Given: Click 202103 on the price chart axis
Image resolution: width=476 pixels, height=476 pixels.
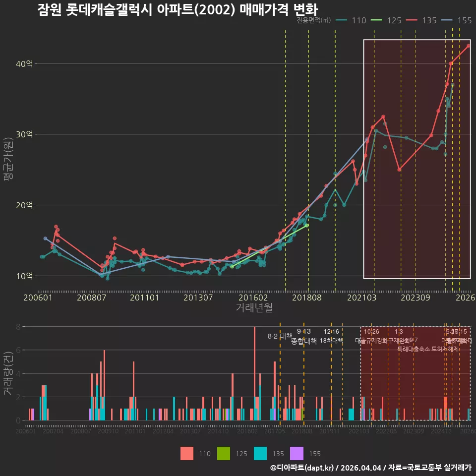Looking at the screenshot, I should (362, 297).
